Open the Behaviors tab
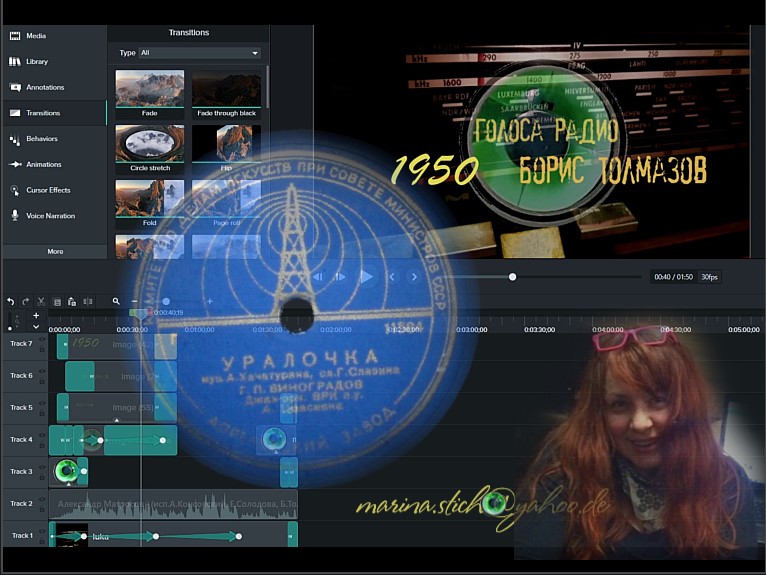Viewport: 766px width, 575px height. pos(54,139)
